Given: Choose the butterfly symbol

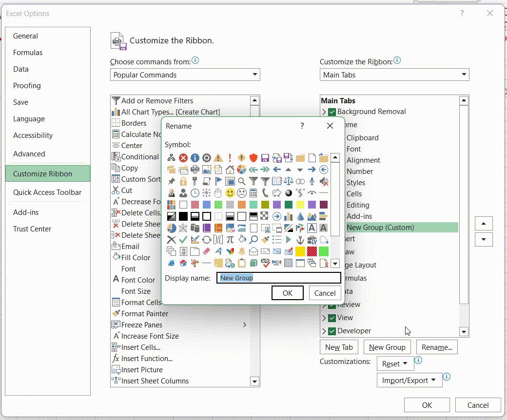Looking at the screenshot, I should tap(230, 251).
